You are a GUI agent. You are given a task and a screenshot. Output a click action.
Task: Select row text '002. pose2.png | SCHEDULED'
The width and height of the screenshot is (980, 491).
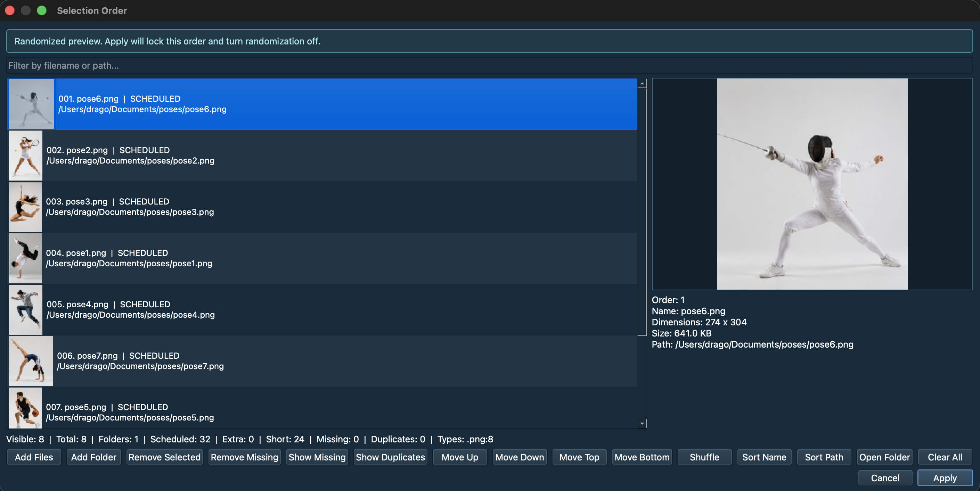coord(108,150)
